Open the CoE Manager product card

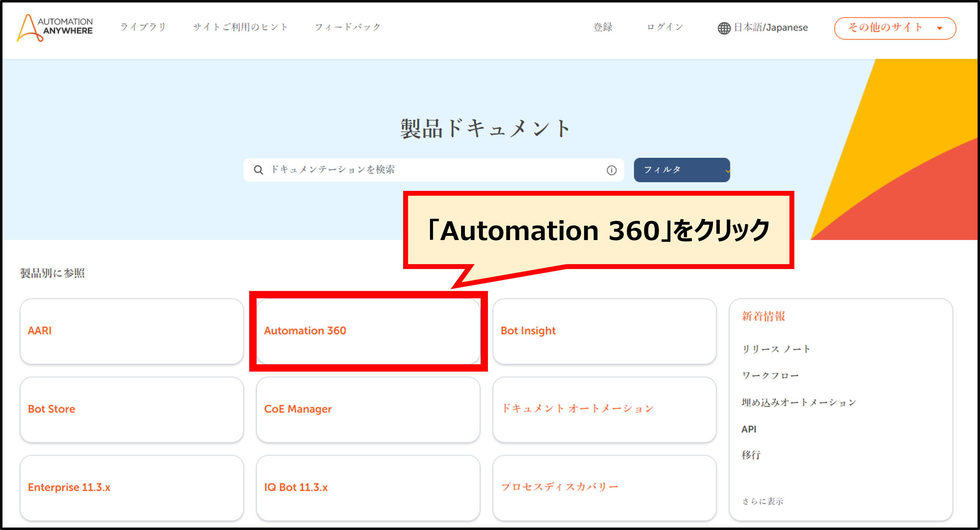pyautogui.click(x=368, y=410)
